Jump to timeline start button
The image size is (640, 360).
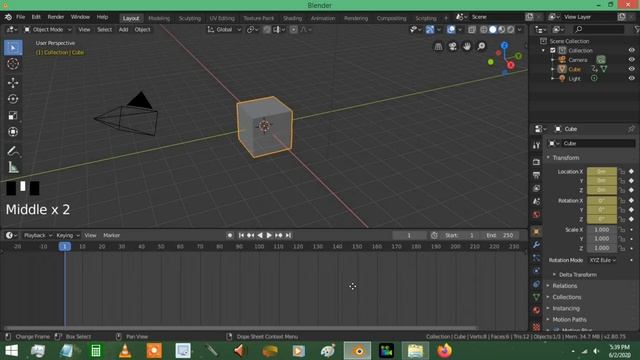(x=241, y=236)
